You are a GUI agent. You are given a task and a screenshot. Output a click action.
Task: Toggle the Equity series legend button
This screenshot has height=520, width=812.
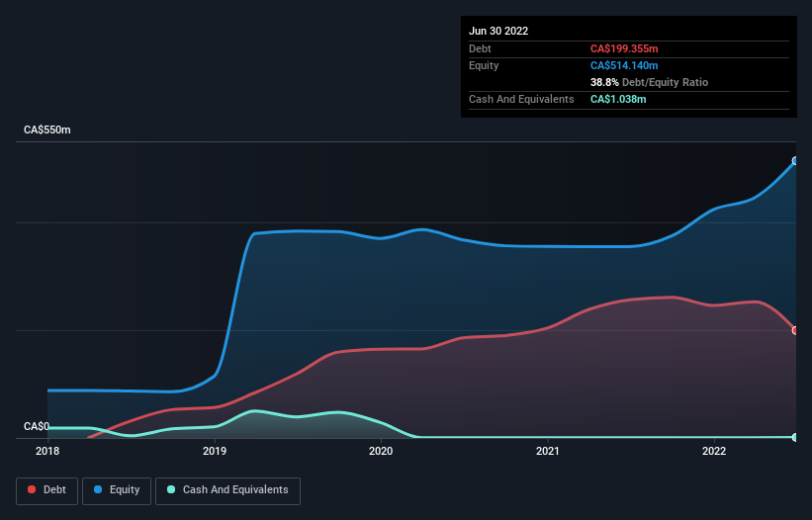(x=117, y=490)
